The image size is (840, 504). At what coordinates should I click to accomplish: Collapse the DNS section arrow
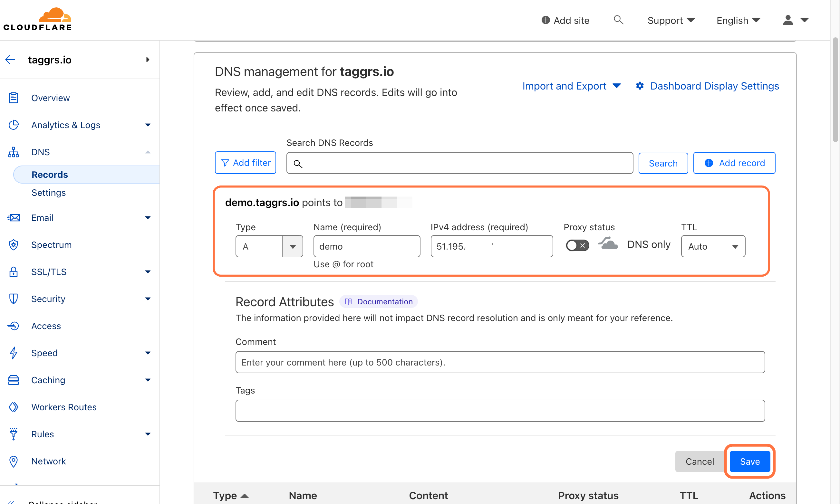(148, 152)
